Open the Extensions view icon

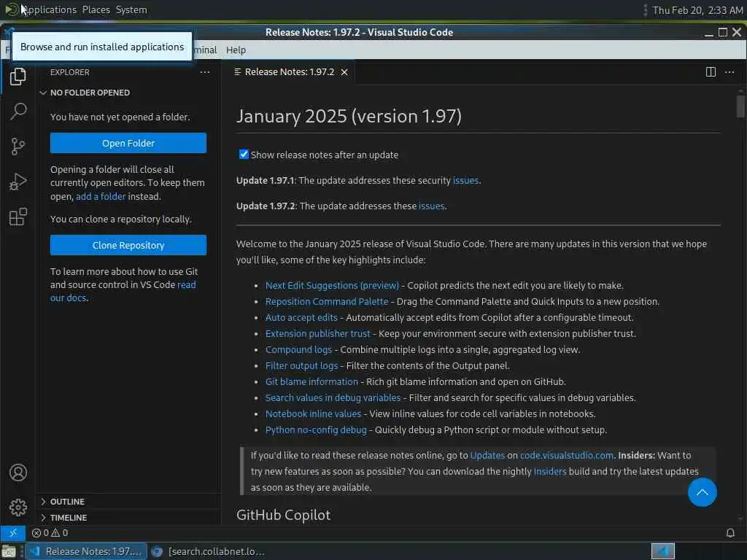coord(18,217)
